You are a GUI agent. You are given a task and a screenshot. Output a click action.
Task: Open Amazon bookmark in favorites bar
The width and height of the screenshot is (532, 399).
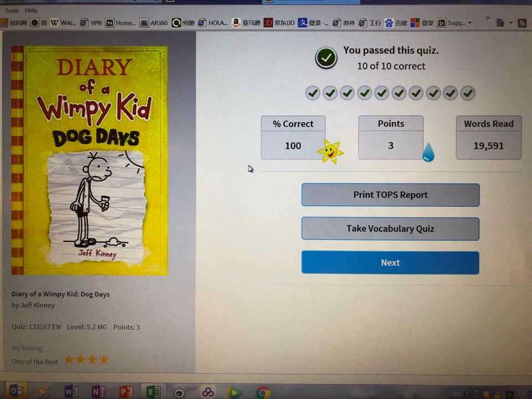tap(246, 23)
